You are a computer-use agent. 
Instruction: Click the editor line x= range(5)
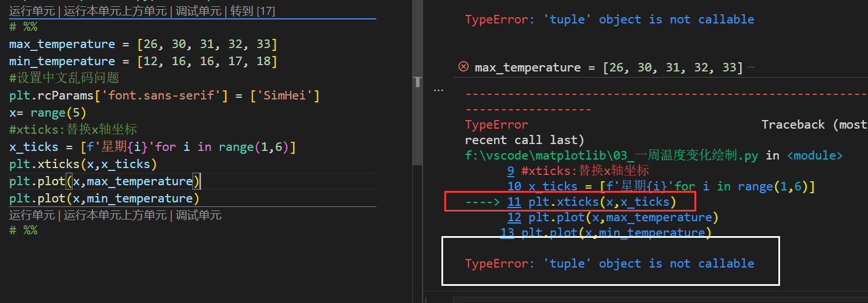click(x=48, y=113)
